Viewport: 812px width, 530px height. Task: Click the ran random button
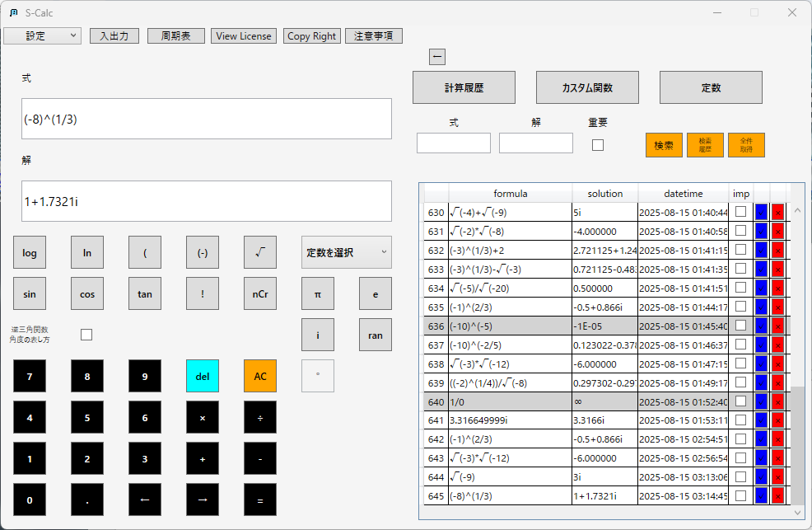[376, 335]
